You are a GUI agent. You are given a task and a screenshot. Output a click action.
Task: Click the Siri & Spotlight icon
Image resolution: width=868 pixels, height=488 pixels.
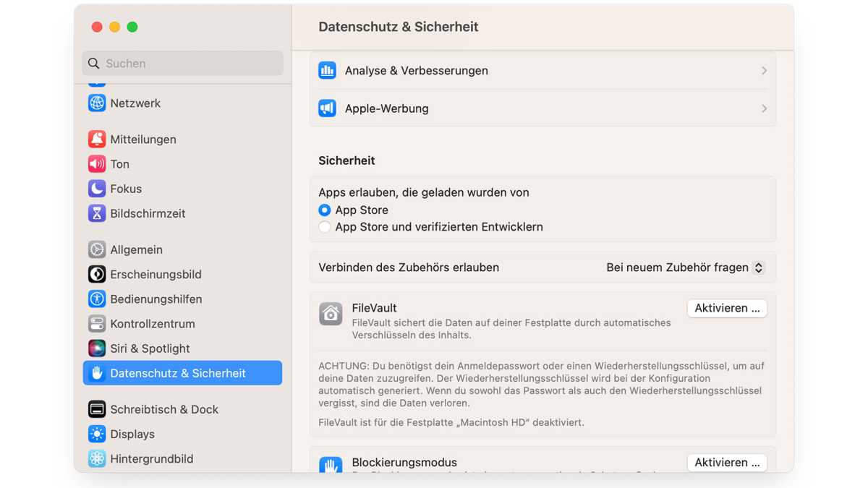pyautogui.click(x=97, y=348)
